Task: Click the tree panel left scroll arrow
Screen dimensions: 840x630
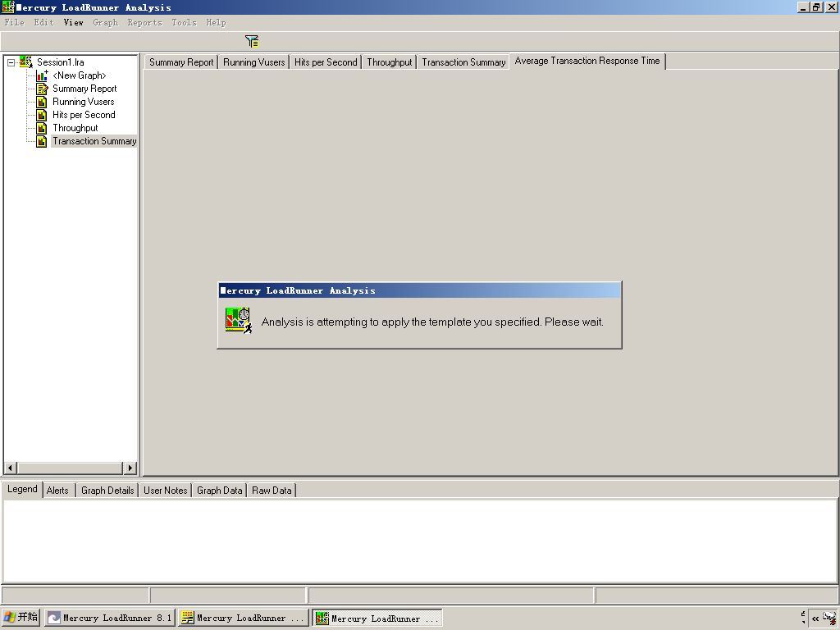Action: pyautogui.click(x=10, y=468)
